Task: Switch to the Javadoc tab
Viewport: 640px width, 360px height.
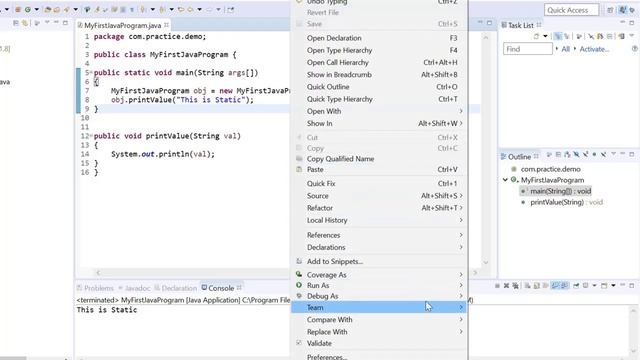Action: click(134, 288)
